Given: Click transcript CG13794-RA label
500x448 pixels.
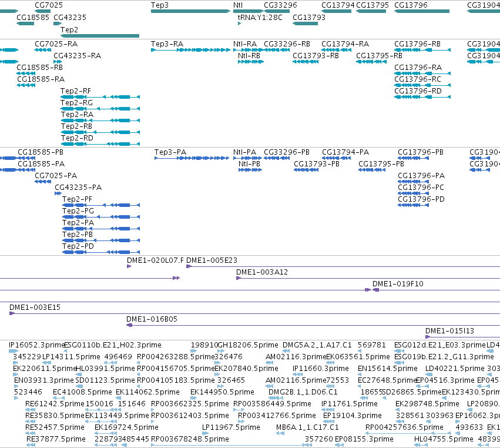Looking at the screenshot, I should [345, 44].
